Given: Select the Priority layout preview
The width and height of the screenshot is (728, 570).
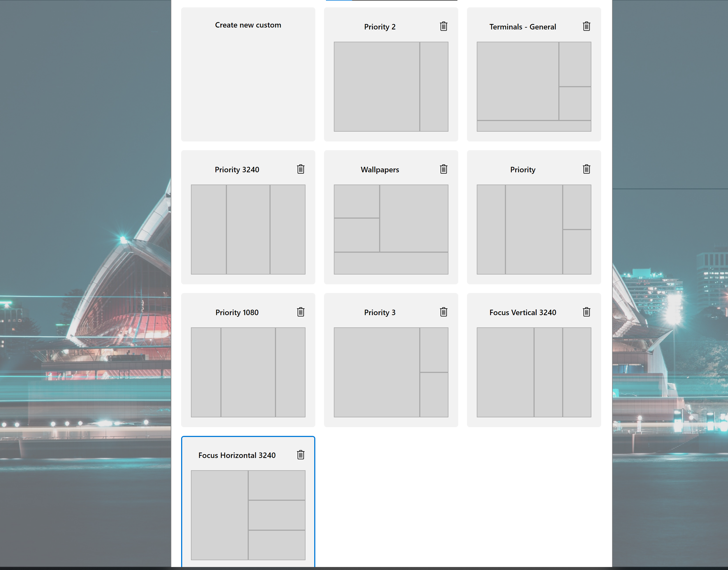Looking at the screenshot, I should point(534,230).
